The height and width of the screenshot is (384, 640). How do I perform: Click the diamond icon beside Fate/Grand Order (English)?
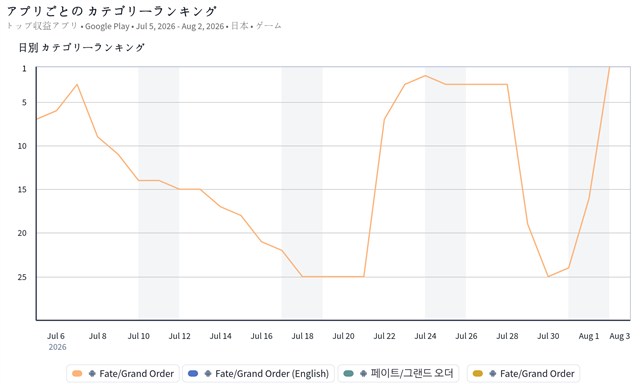point(208,373)
